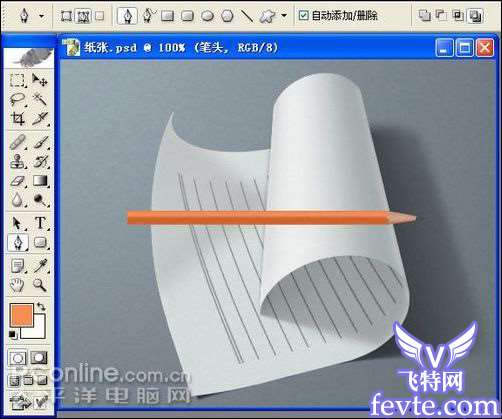Image resolution: width=502 pixels, height=419 pixels.
Task: Select the Magic Wand tool
Action: click(40, 99)
